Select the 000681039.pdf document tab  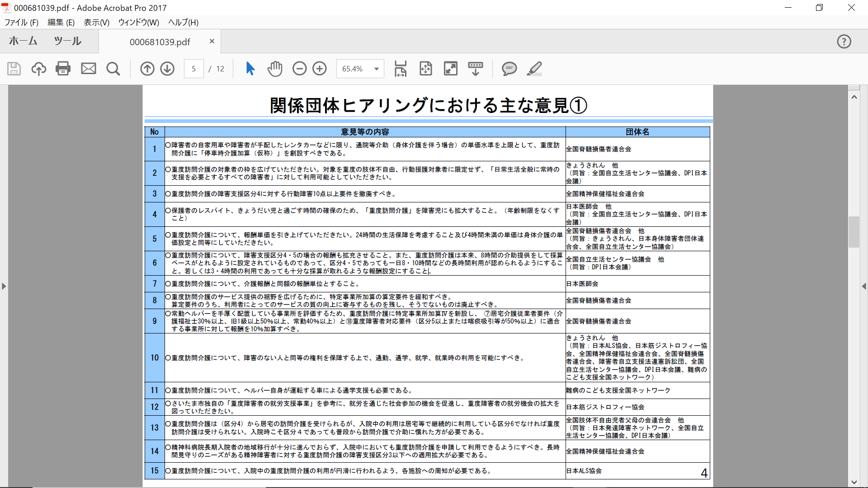pos(160,42)
